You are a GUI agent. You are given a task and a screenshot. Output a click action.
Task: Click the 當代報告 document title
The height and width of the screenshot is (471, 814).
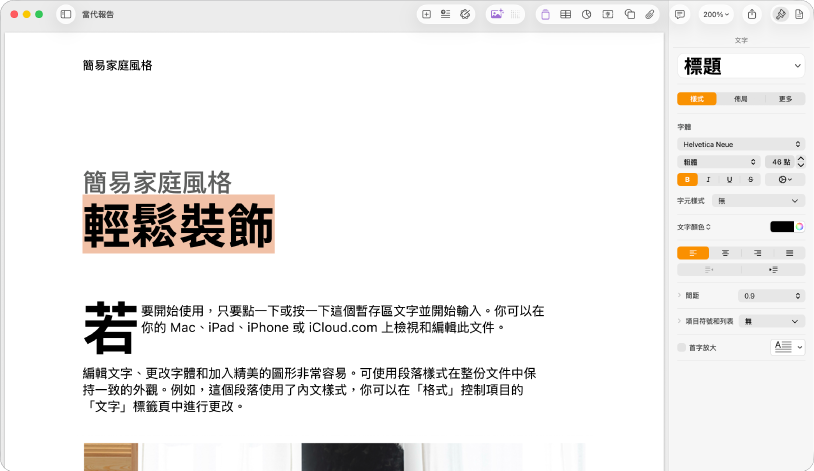coord(98,15)
